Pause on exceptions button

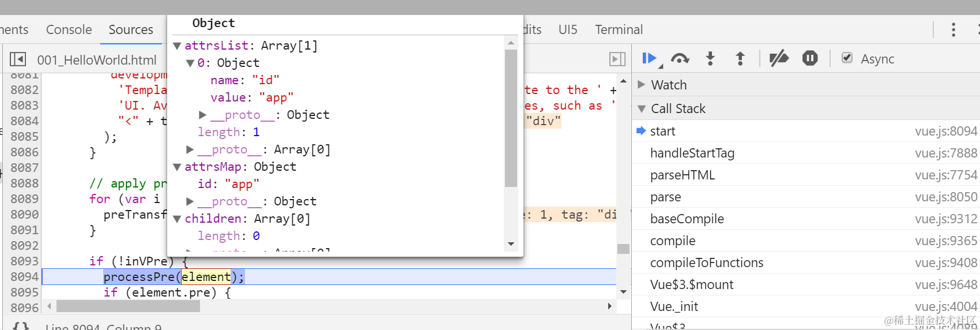(x=810, y=58)
